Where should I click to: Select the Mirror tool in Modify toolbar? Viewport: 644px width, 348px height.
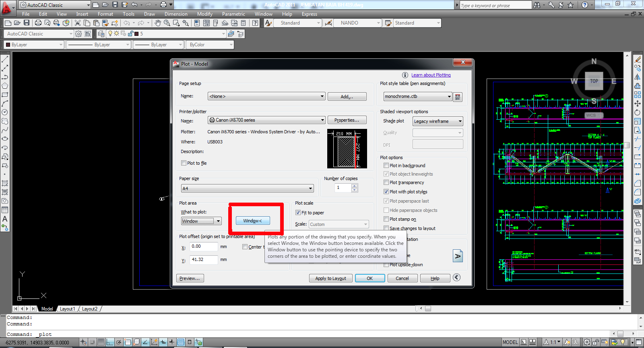tap(638, 77)
